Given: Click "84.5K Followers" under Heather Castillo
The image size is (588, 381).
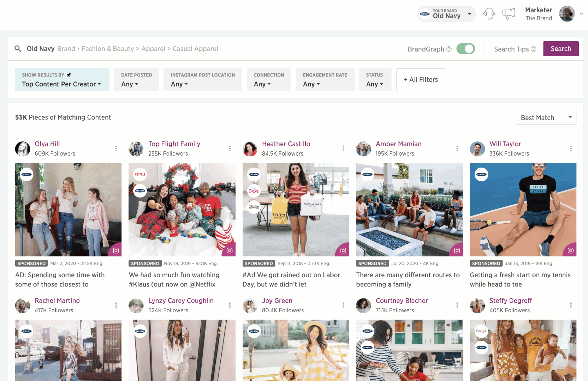Looking at the screenshot, I should 283,153.
